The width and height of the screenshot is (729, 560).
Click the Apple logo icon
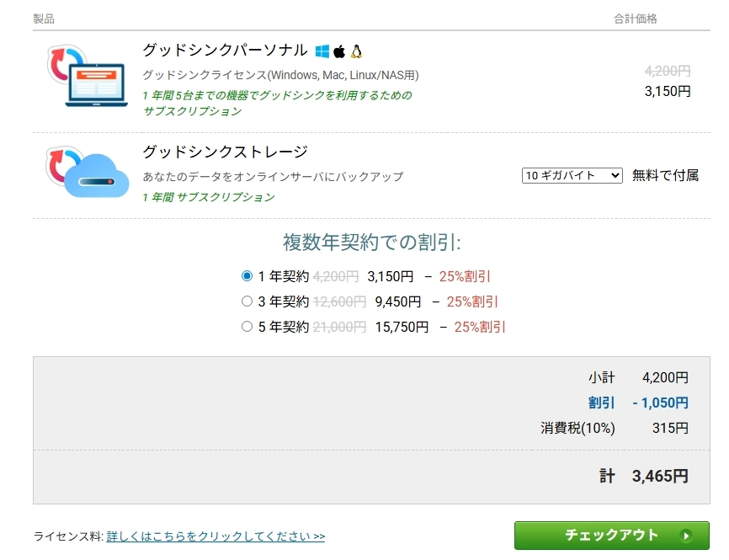tap(339, 51)
